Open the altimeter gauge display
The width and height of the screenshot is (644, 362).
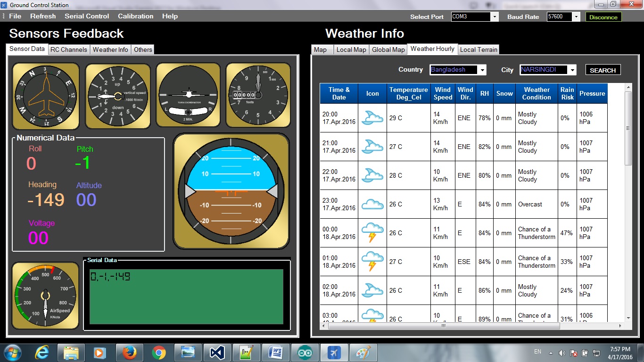pos(257,94)
